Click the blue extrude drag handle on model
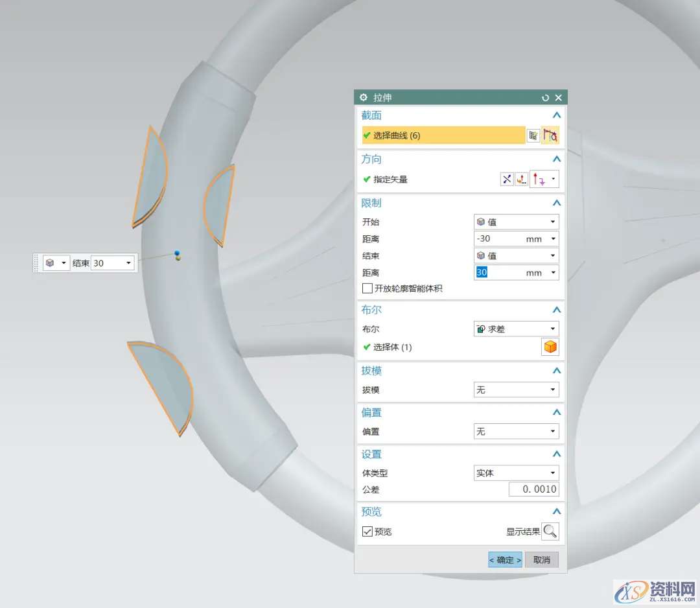The width and height of the screenshot is (700, 608). [177, 253]
